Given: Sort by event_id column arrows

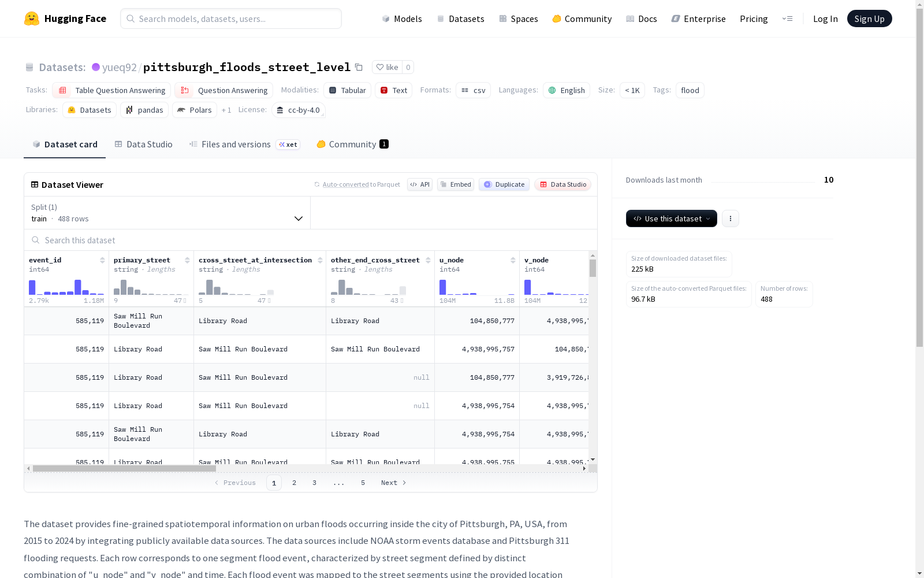Looking at the screenshot, I should tap(102, 260).
